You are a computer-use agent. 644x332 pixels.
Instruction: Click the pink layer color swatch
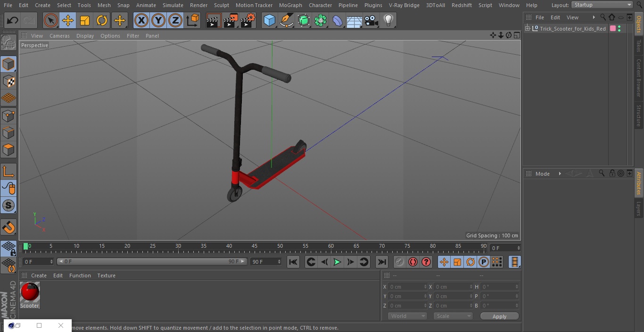(612, 29)
